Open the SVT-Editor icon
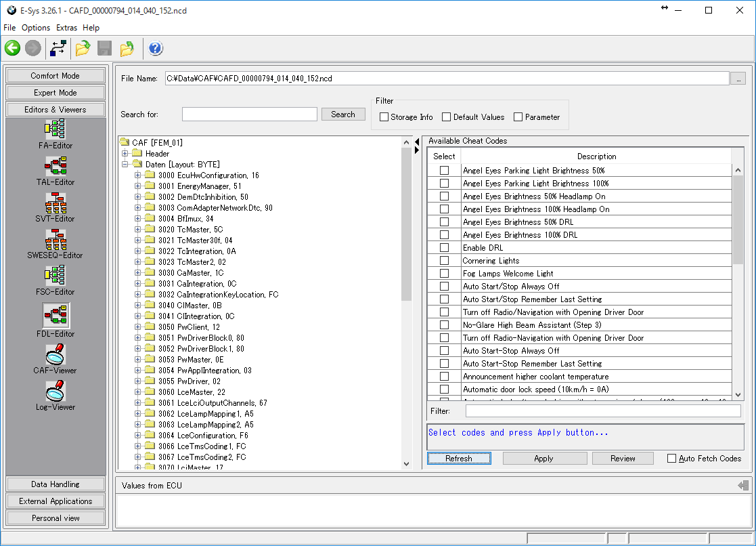The width and height of the screenshot is (756, 546). click(x=55, y=203)
